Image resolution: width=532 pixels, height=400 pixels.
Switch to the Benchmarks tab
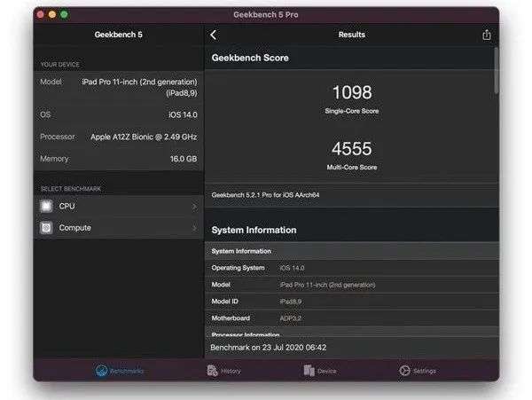(x=119, y=371)
